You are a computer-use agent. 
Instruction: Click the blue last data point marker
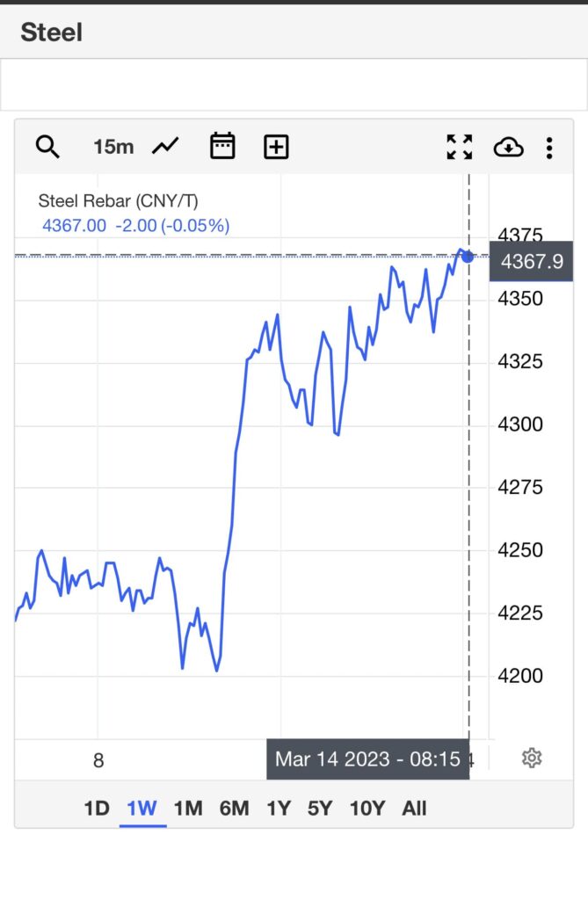(x=468, y=257)
